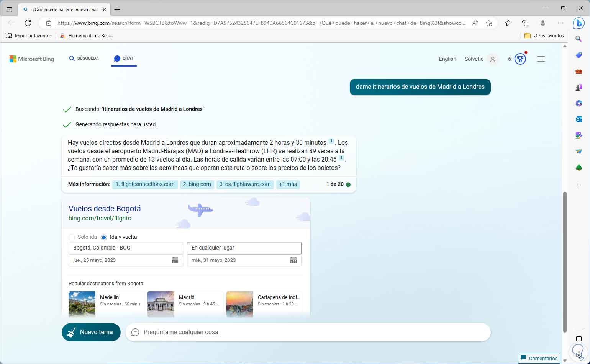Click the Solvetic account name
Viewport: 590px width, 364px height.
474,59
